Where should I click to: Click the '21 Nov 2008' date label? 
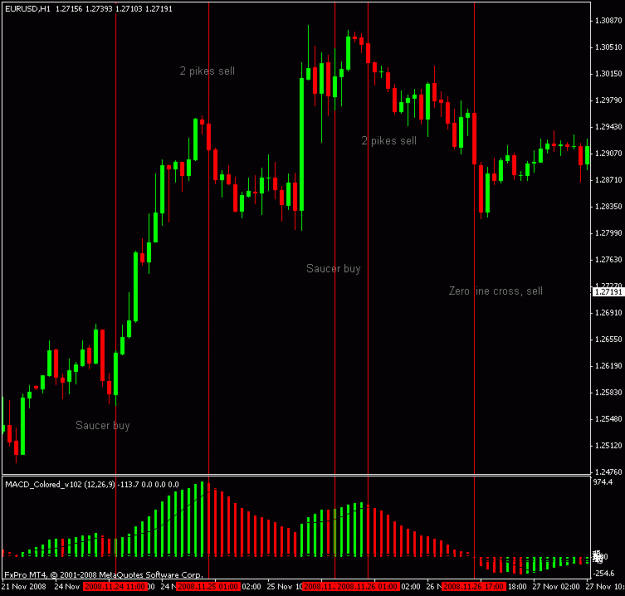click(24, 587)
